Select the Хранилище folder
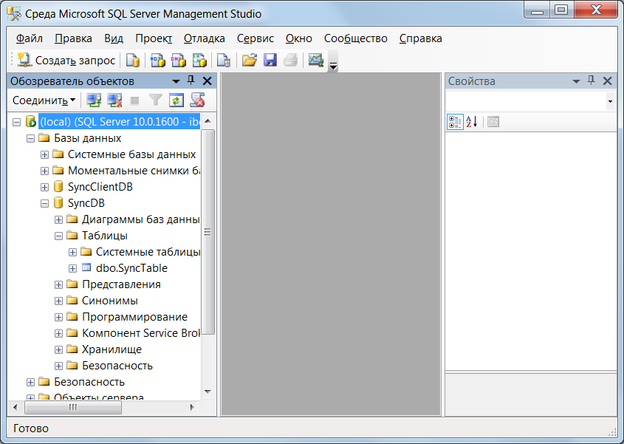The image size is (624, 444). tap(111, 349)
